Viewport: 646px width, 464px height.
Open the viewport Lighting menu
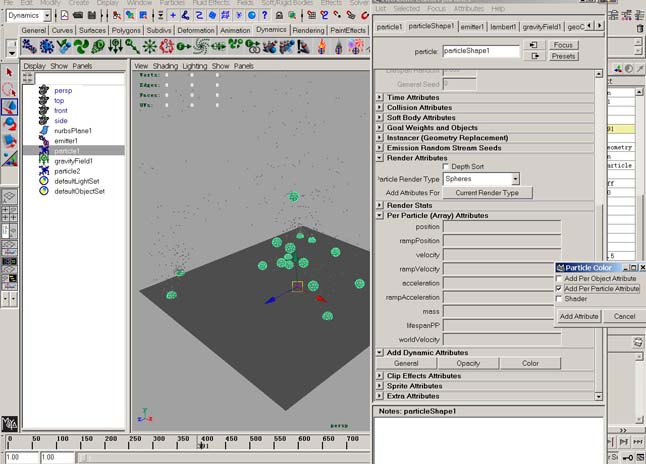tap(194, 66)
